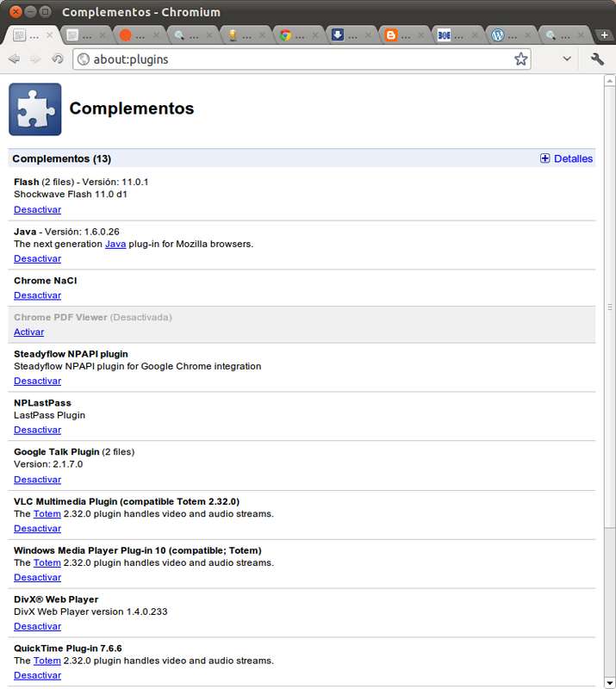Image resolution: width=616 pixels, height=689 pixels.
Task: Open the chevron dropdown beside the wrench
Action: (567, 59)
